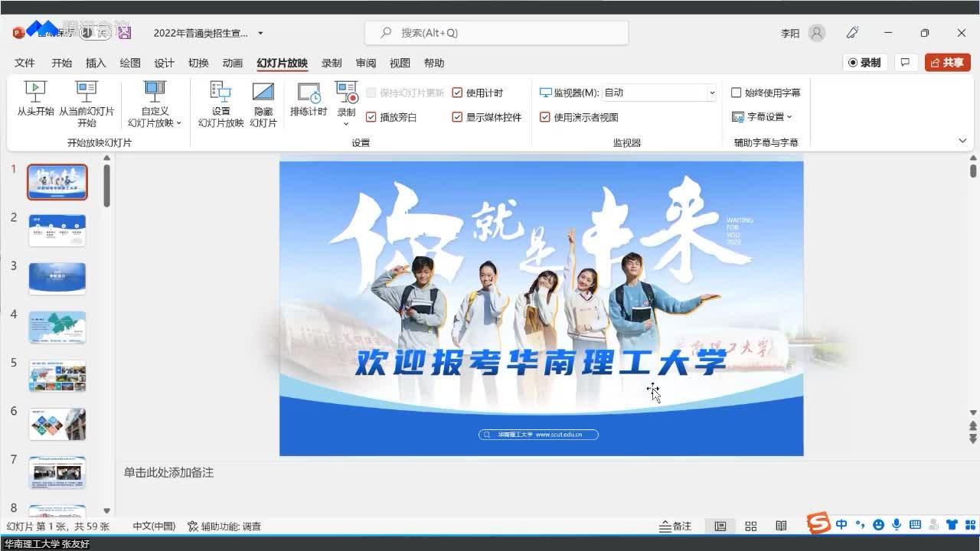Viewport: 980px width, 551px height.
Task: Toggle Show Media Controls (显示媒体控件) checkbox
Action: 457,117
